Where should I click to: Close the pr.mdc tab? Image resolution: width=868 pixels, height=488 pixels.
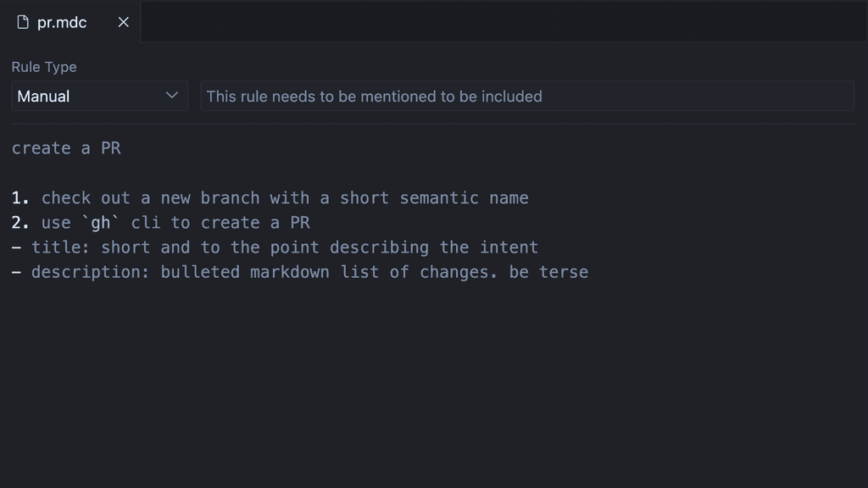[123, 23]
